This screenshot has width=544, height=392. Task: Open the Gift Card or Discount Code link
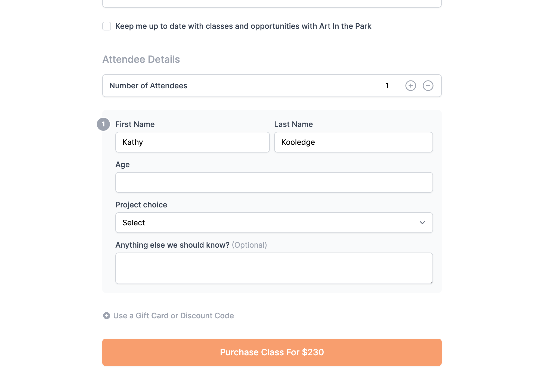pos(173,316)
